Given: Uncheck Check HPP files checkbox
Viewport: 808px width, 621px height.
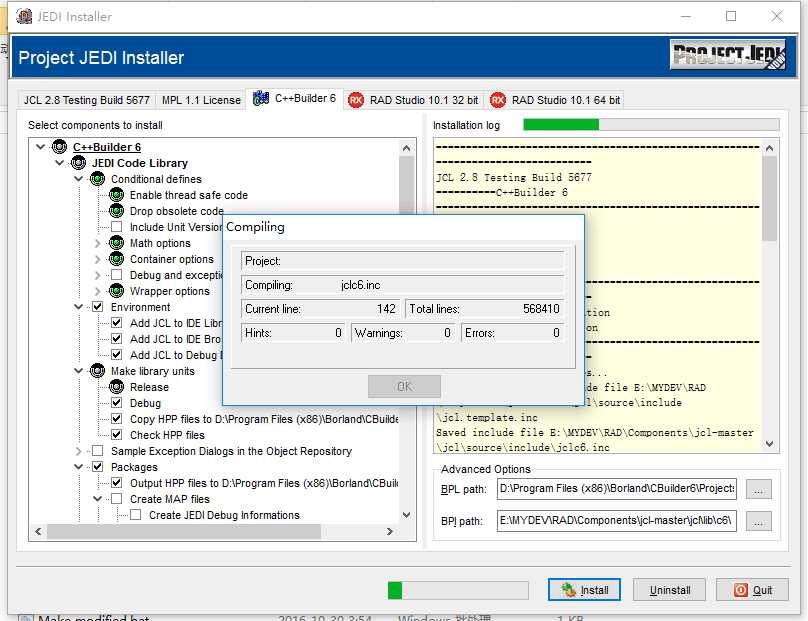Looking at the screenshot, I should [x=117, y=434].
